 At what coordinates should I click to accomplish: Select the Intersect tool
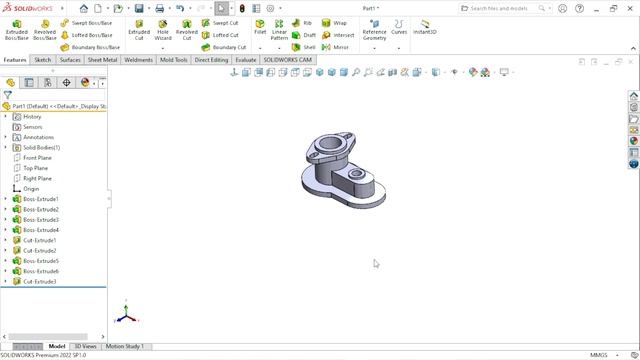pos(338,35)
